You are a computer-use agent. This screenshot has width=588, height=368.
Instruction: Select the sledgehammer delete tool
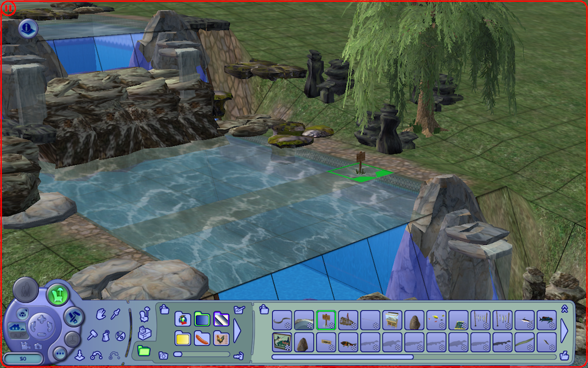[x=91, y=334]
